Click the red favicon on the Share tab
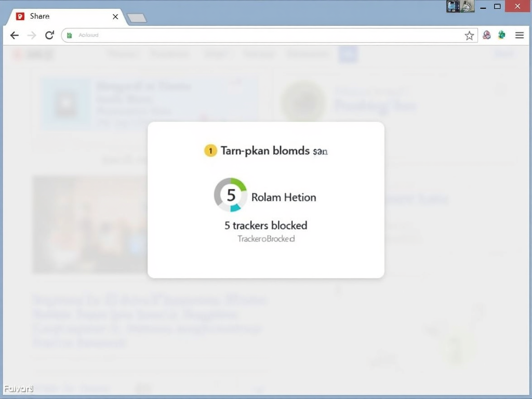 pos(20,16)
